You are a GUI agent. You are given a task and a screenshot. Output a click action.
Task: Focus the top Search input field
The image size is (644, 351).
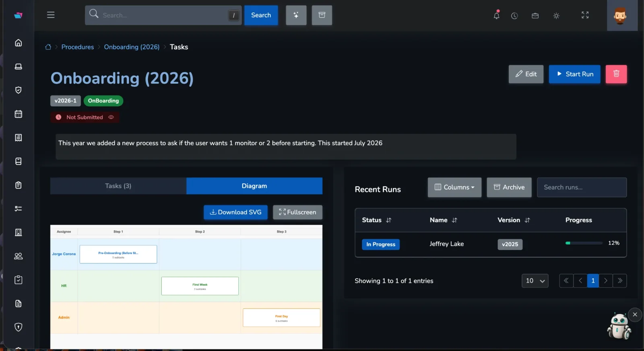(x=163, y=15)
